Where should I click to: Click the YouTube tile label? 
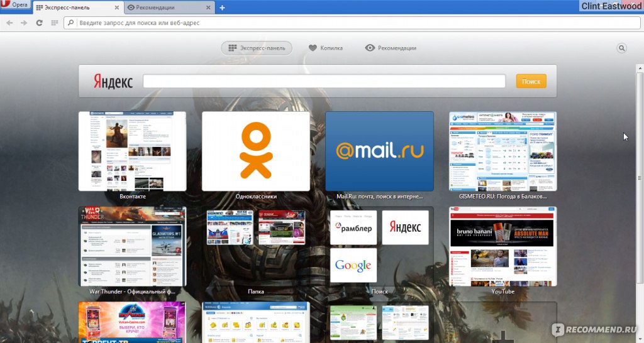(502, 291)
